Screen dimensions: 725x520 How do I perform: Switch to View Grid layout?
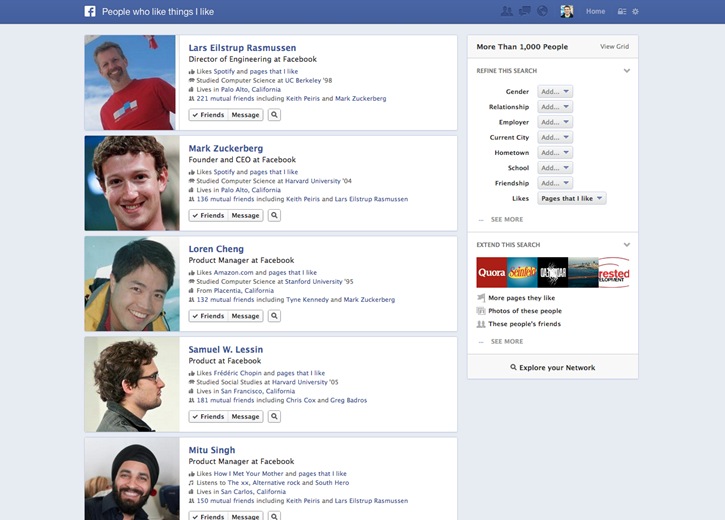pos(614,47)
